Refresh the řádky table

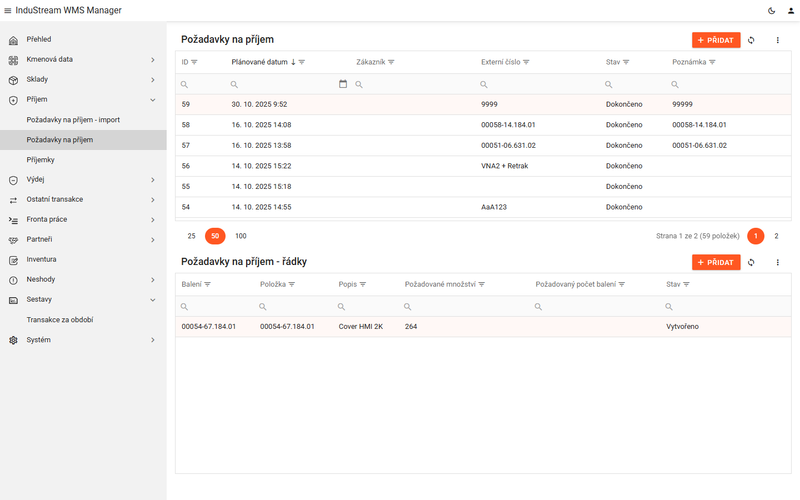(751, 262)
